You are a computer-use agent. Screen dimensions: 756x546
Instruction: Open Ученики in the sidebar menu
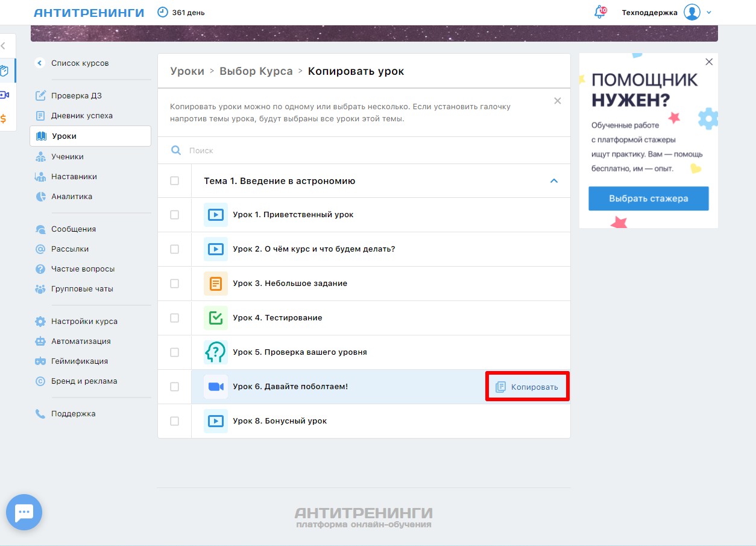pos(67,157)
